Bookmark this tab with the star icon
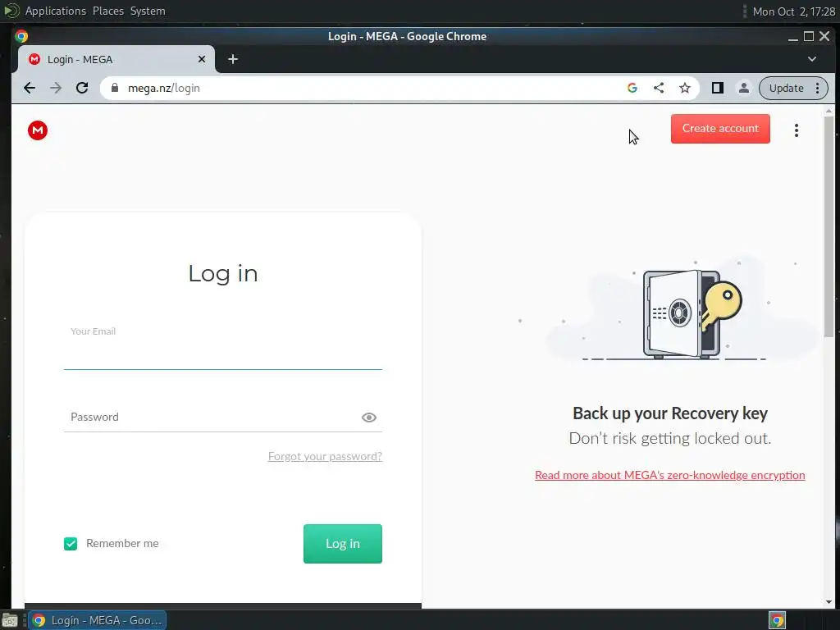840x630 pixels. pos(685,88)
